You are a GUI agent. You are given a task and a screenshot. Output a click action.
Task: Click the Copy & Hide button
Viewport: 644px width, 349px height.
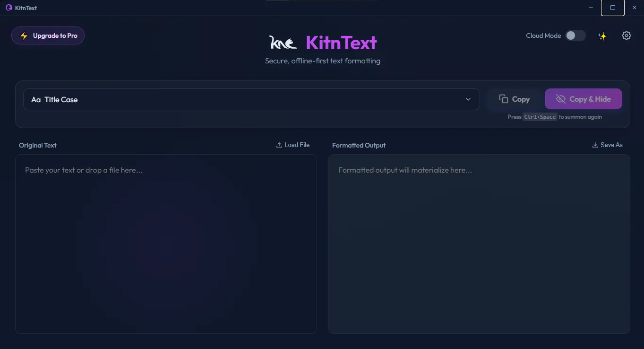click(584, 99)
